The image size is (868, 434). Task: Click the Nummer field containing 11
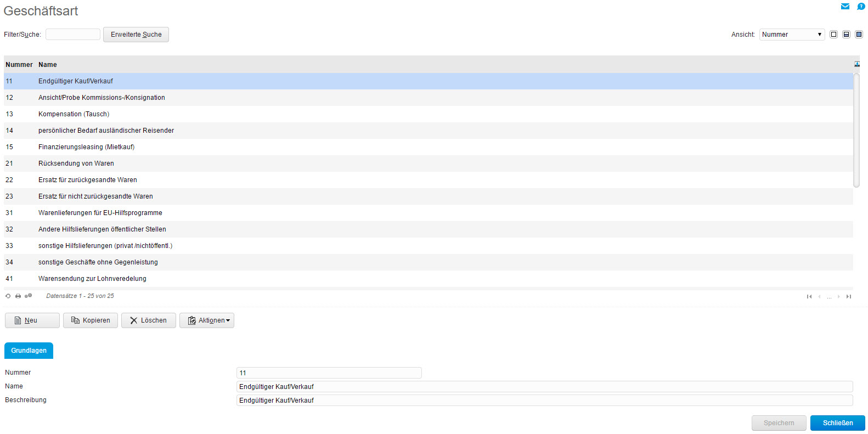pyautogui.click(x=329, y=373)
